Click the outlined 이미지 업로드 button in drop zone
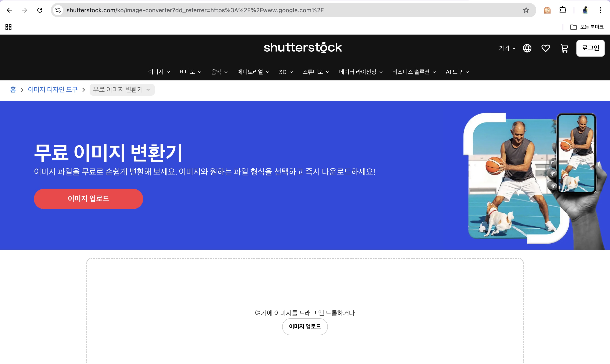610x364 pixels. click(305, 327)
